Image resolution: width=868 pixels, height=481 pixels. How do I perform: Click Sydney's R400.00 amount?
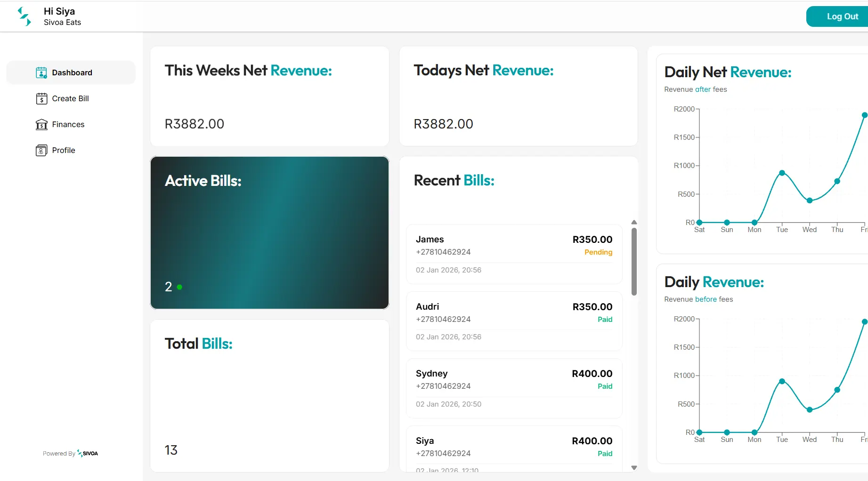tap(592, 374)
